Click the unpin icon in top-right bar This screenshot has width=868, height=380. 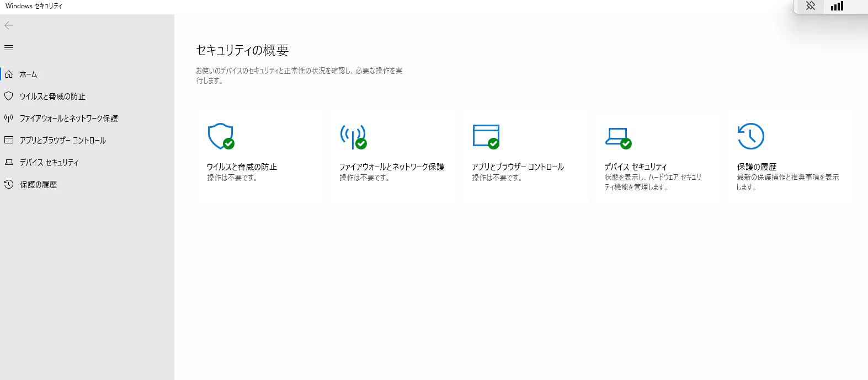click(811, 6)
